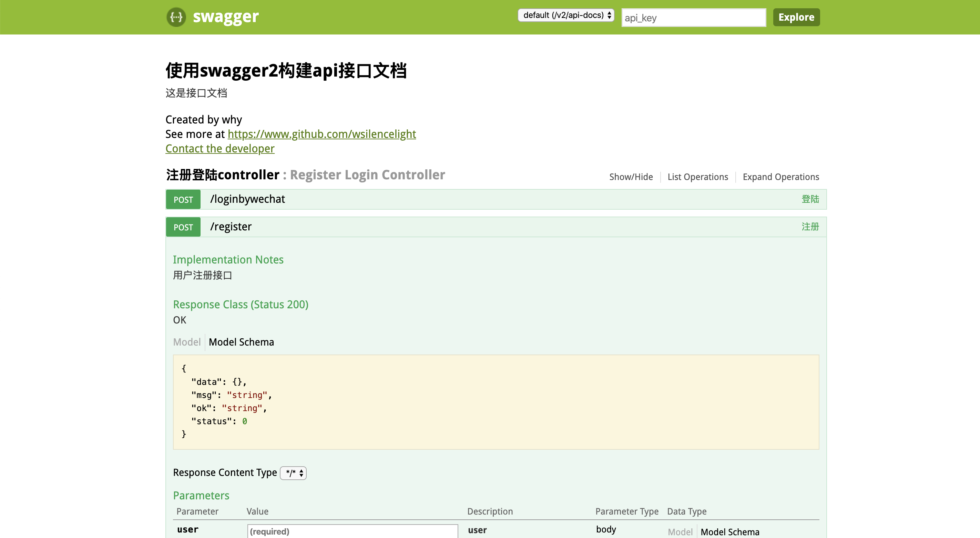Viewport: 980px width, 538px height.
Task: Switch to Model tab in Data Type column
Action: point(680,532)
